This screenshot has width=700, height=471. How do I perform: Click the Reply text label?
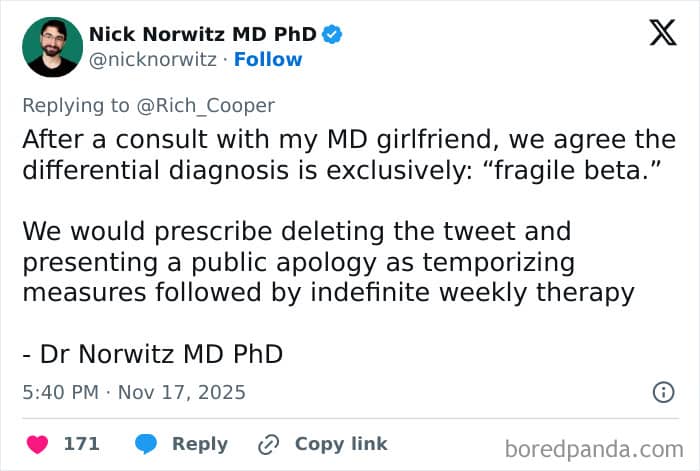200,444
